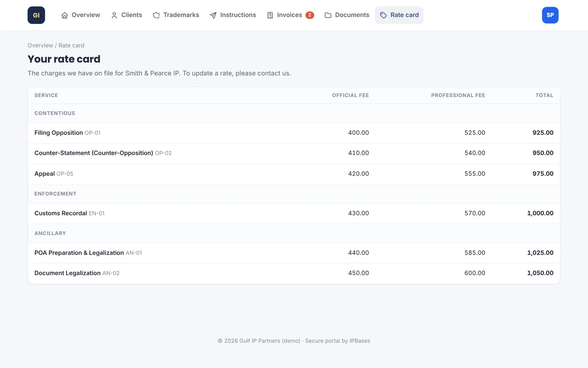Image resolution: width=588 pixels, height=368 pixels.
Task: Click the 925.00 total value
Action: 543,133
